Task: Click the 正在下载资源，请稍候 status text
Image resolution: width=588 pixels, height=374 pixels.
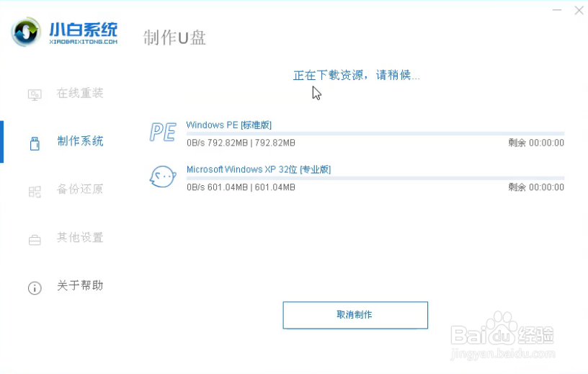Action: 356,75
